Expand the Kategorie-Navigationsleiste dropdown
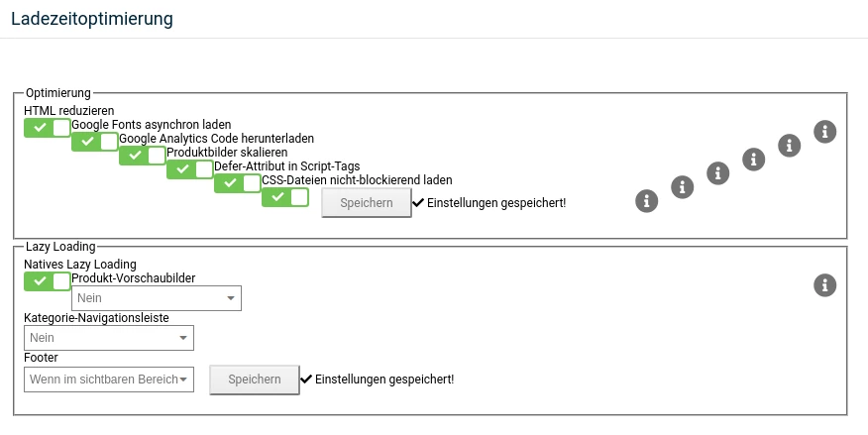 pos(109,338)
